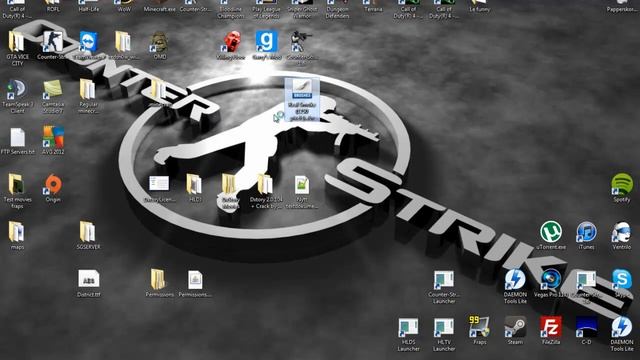Open the Nytt textdokument file

[302, 185]
